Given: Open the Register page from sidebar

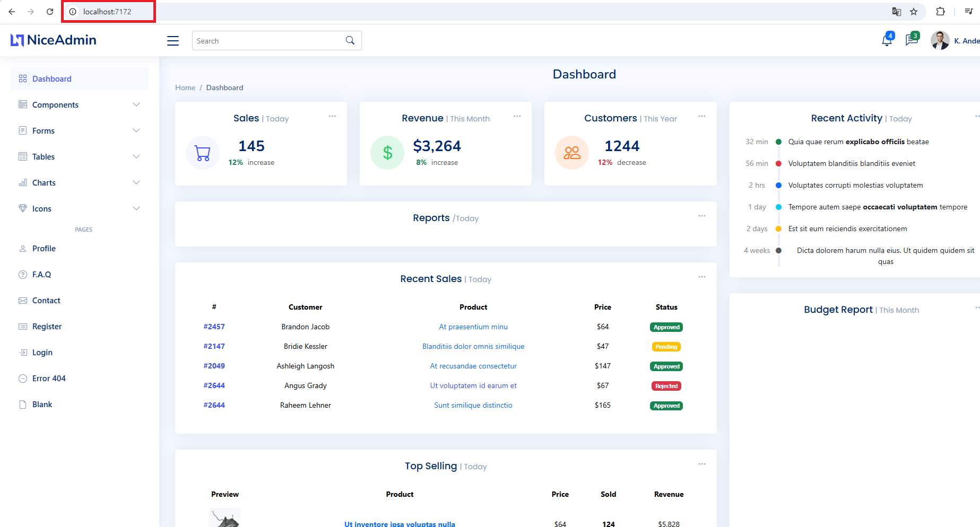Looking at the screenshot, I should (x=80, y=326).
